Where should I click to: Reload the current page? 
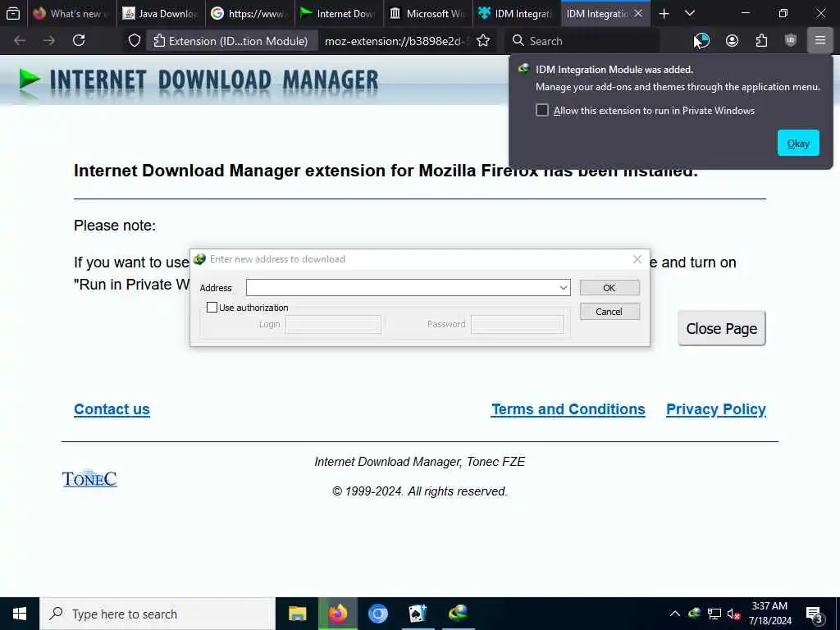79,41
